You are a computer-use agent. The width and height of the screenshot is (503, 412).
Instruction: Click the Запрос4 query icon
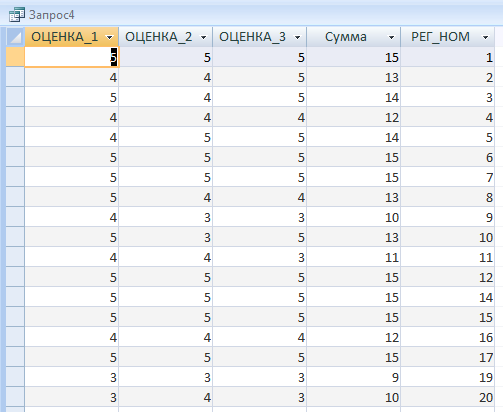[x=17, y=15]
